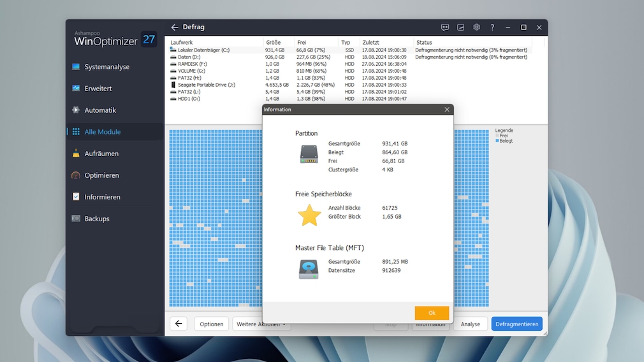This screenshot has height=362, width=644.
Task: Click the Analyse button
Action: (471, 324)
